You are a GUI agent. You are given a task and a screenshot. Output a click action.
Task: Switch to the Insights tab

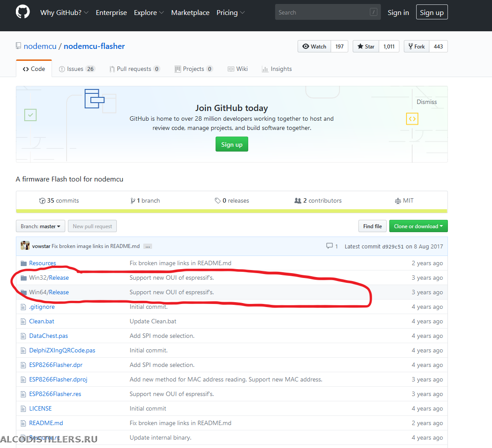point(277,69)
